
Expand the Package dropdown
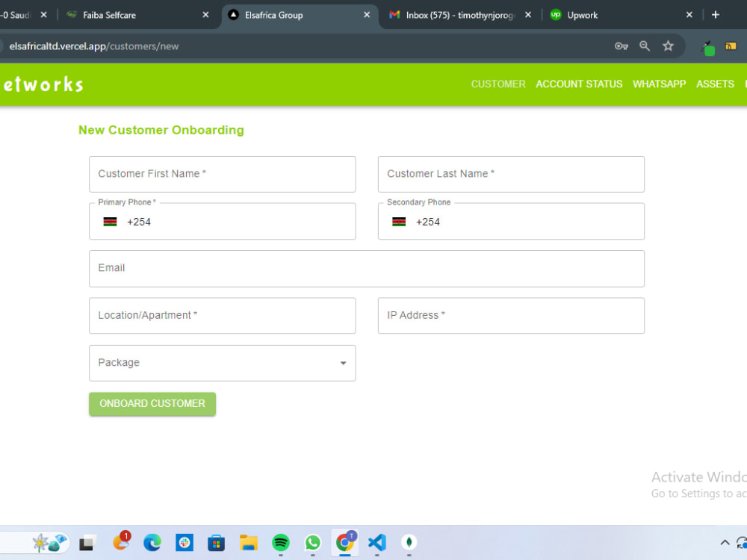point(222,363)
